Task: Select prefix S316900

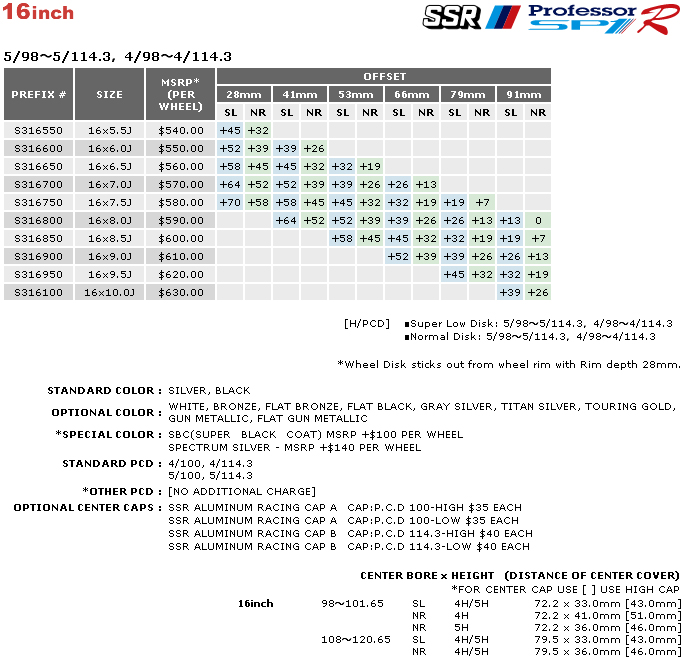Action: (38, 256)
